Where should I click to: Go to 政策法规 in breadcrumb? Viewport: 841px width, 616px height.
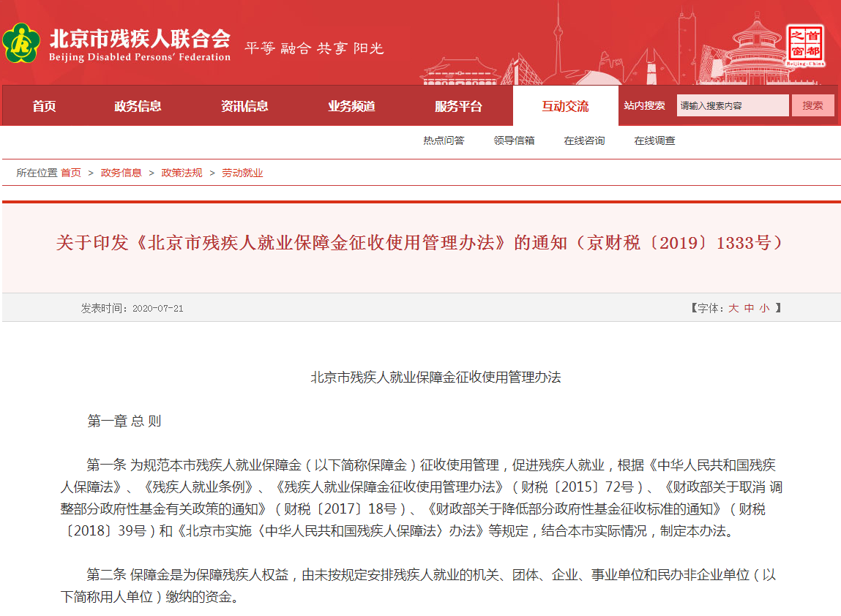[182, 173]
